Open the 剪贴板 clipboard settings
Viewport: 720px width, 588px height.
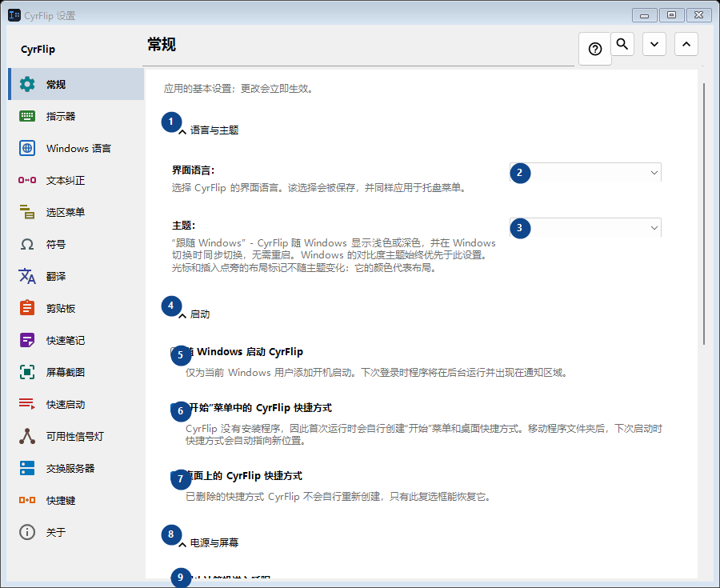76,309
